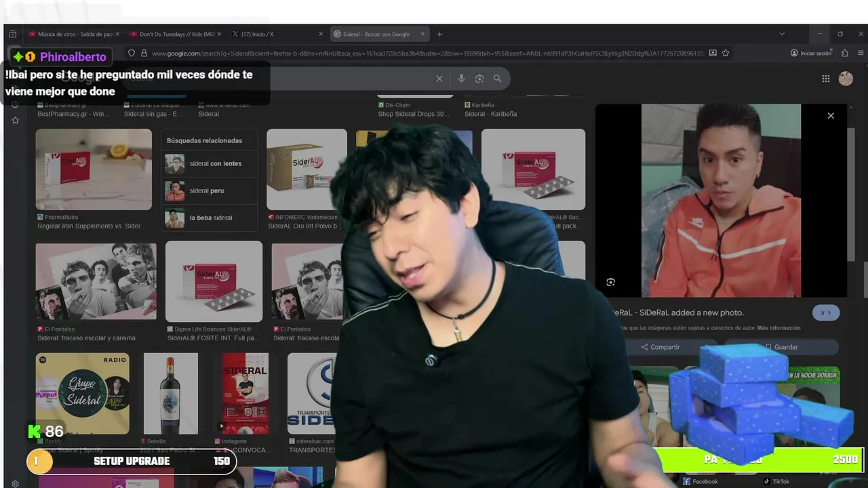Open the Firefox application menu

(860, 53)
